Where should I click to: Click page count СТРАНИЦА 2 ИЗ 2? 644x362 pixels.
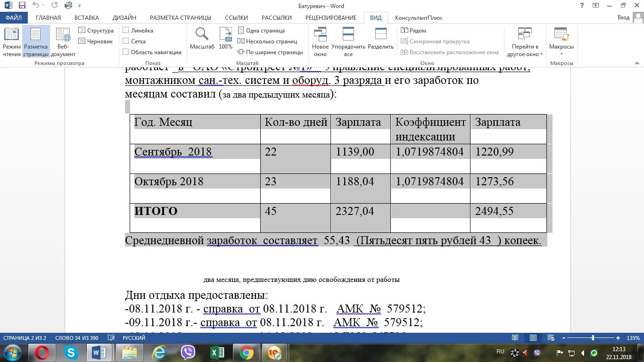[x=25, y=338]
